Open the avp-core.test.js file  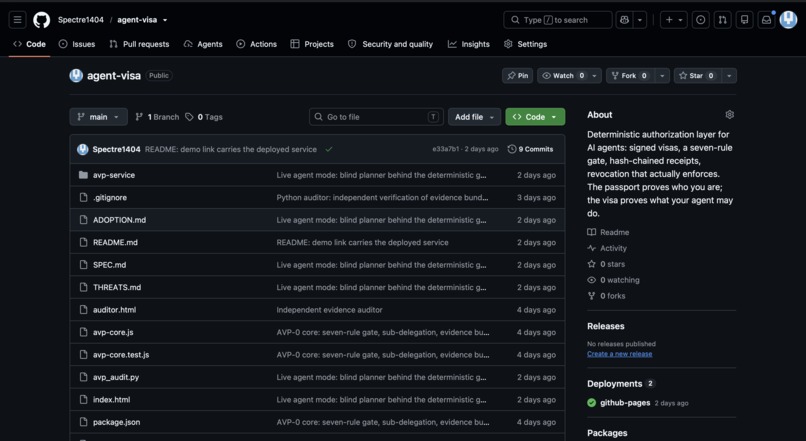click(x=121, y=355)
